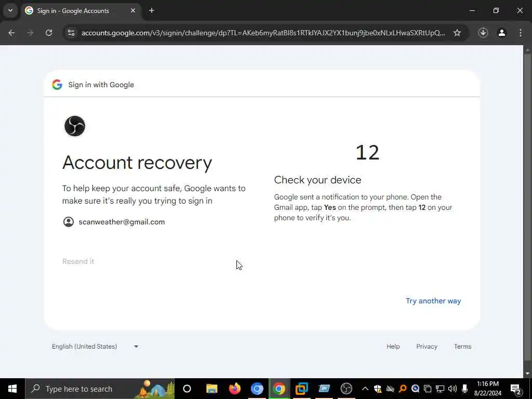The image size is (532, 399).
Task: Click the Sign in with Google text
Action: point(101,85)
